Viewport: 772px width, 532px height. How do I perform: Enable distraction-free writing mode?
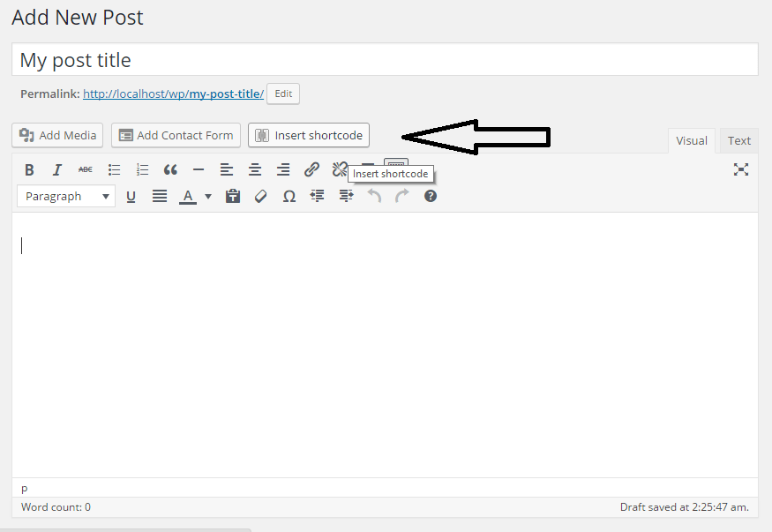[x=741, y=169]
